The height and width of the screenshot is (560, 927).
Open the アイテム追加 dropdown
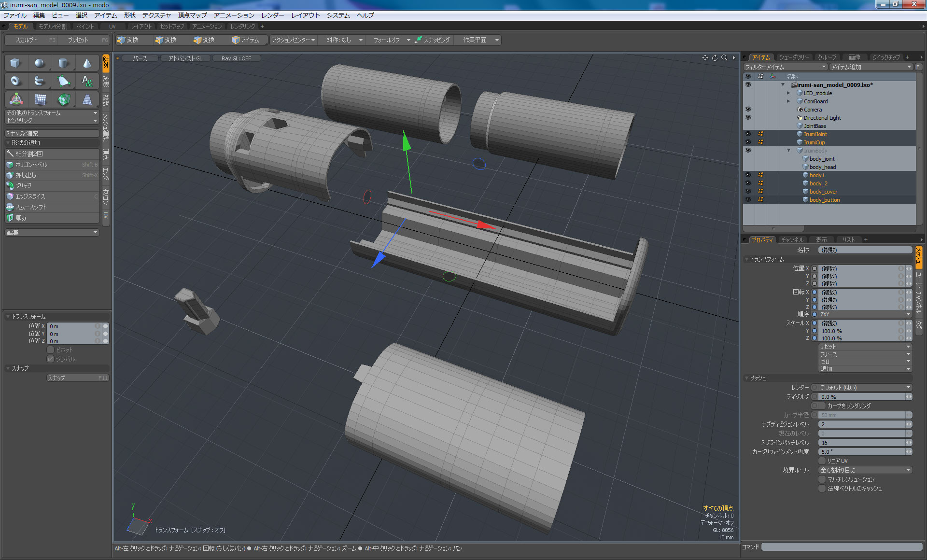pyautogui.click(x=871, y=67)
